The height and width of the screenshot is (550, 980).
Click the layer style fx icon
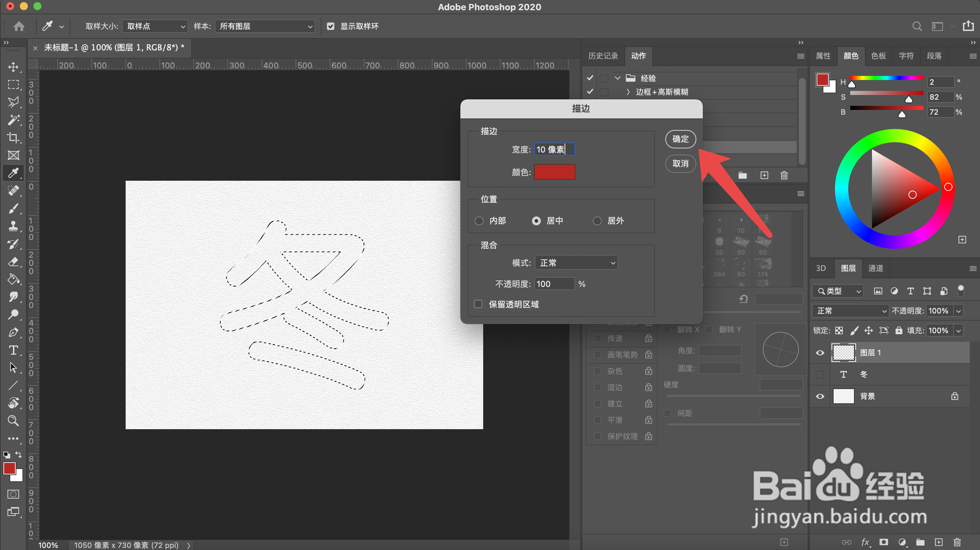coord(865,542)
